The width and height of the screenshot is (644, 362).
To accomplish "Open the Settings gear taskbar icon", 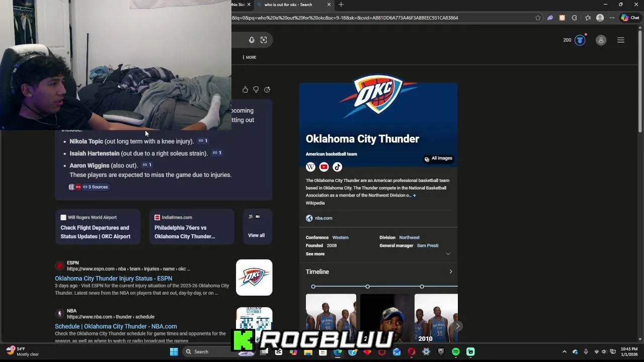I will pos(426,352).
